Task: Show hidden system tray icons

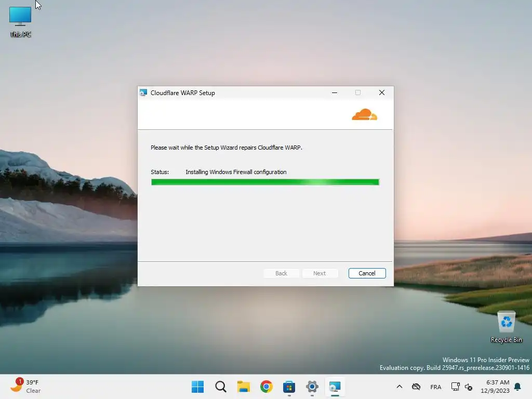Action: pos(400,387)
